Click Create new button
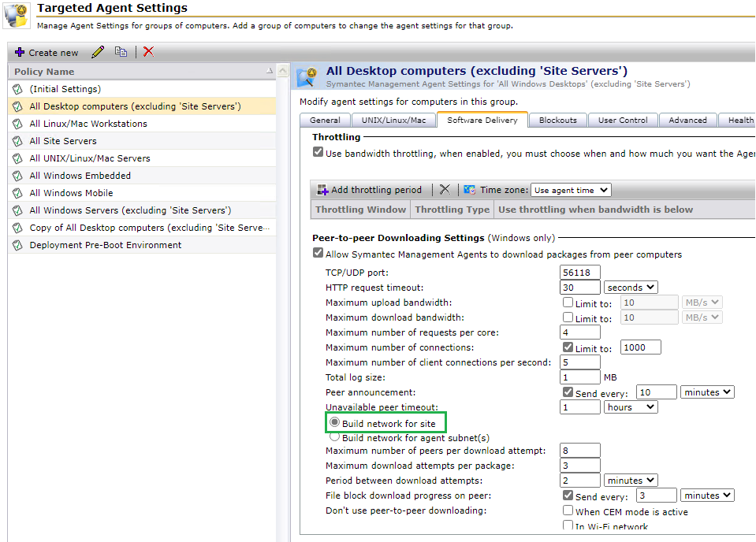This screenshot has width=756, height=542. pos(47,53)
